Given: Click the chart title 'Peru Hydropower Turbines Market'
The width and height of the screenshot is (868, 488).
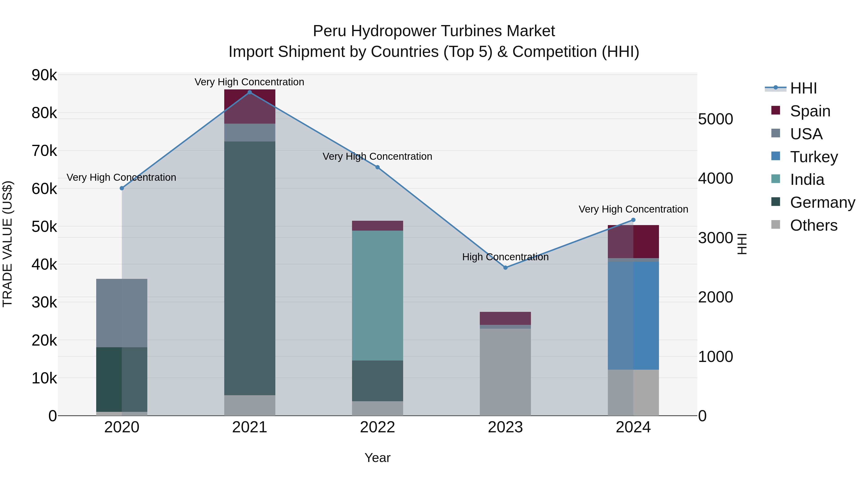Looking at the screenshot, I should 434,31.
